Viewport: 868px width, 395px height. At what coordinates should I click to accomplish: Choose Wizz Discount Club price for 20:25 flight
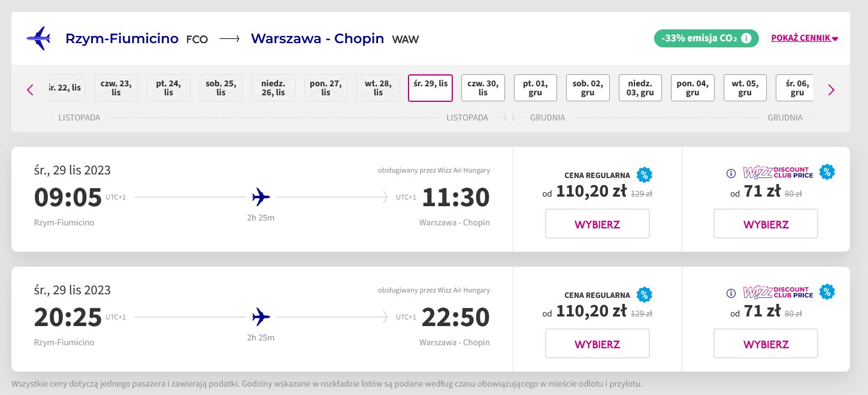click(766, 343)
